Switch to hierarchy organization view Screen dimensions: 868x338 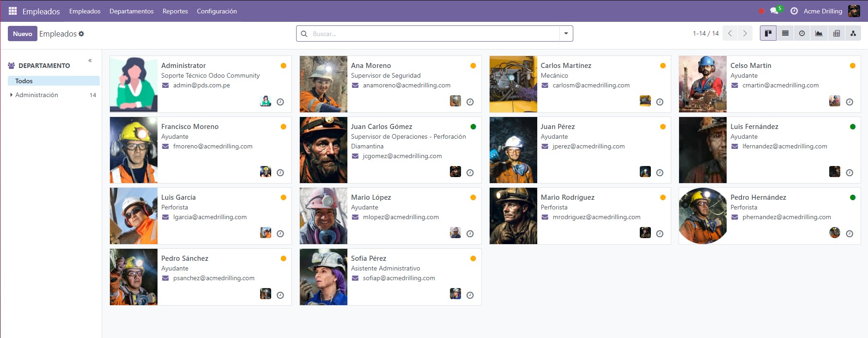click(x=853, y=33)
